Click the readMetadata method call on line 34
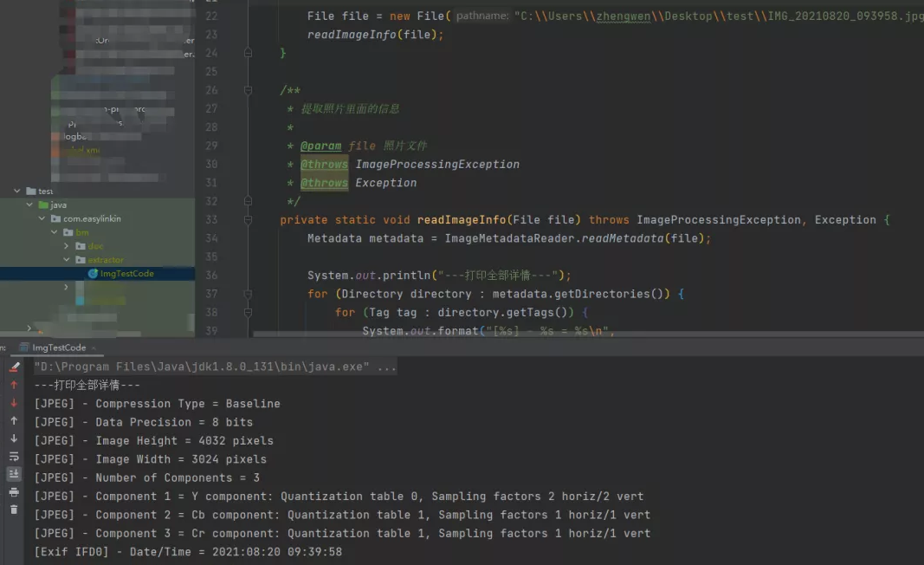 coord(620,238)
